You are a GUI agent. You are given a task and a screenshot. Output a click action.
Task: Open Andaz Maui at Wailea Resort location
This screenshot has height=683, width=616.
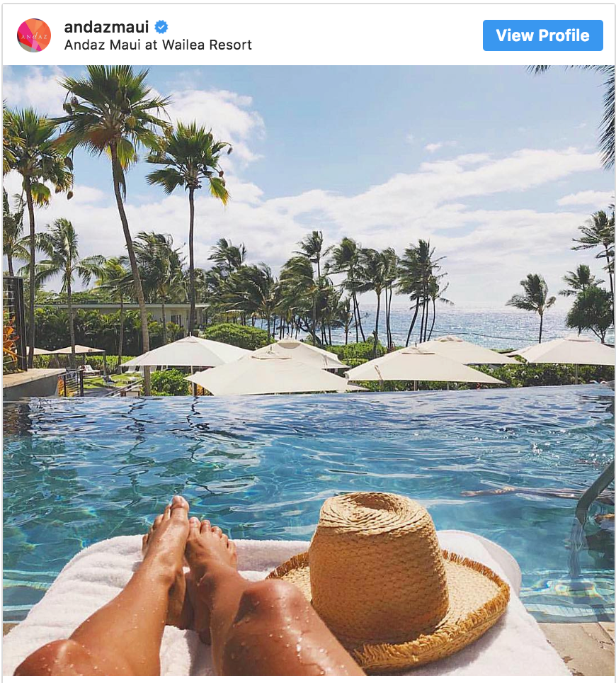pyautogui.click(x=158, y=45)
